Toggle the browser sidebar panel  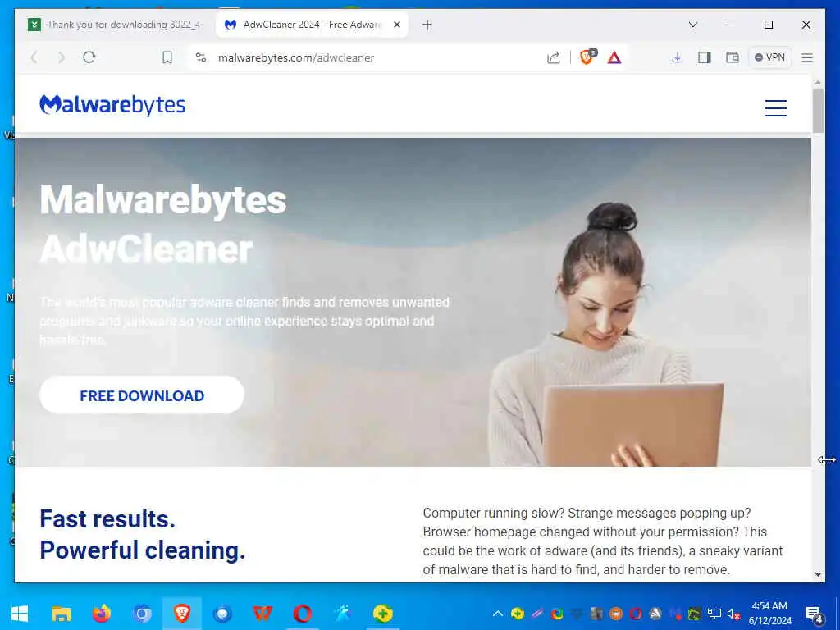coord(705,57)
